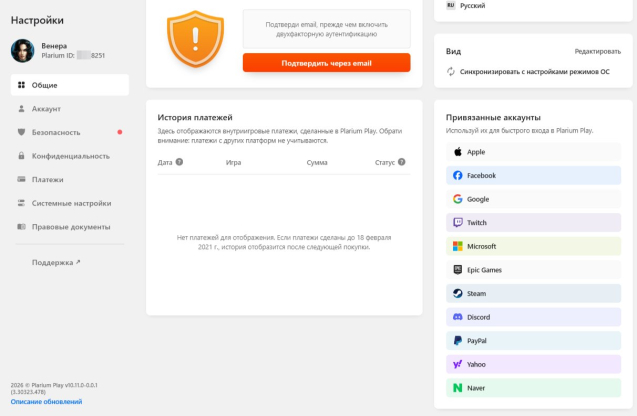
Task: Click the Discord logo icon
Action: 457,317
